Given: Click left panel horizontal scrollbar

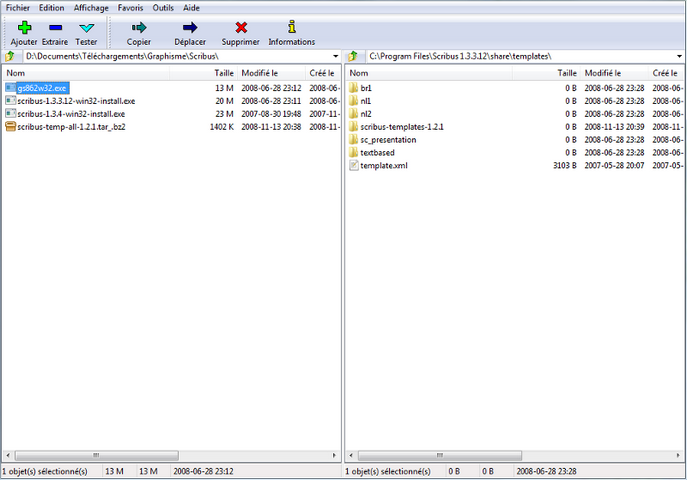Looking at the screenshot, I should [x=170, y=455].
